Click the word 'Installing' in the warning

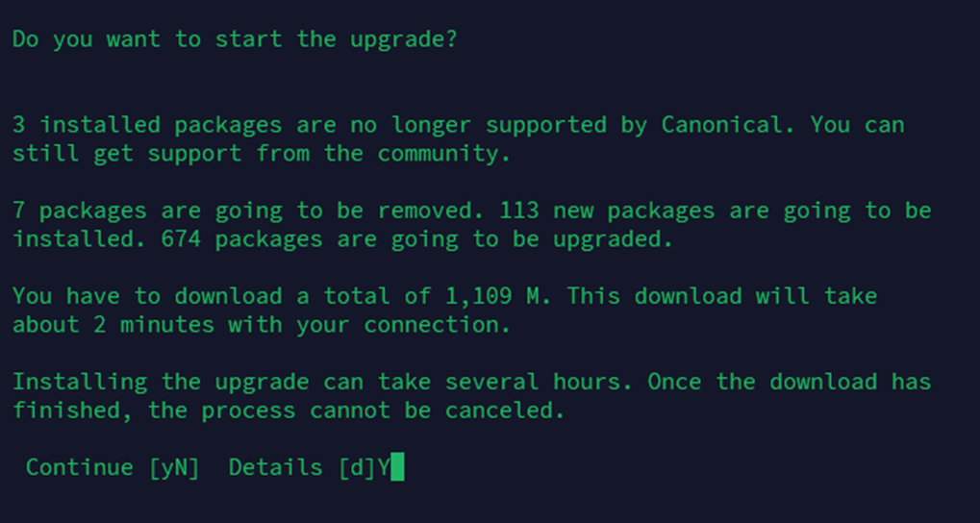79,382
